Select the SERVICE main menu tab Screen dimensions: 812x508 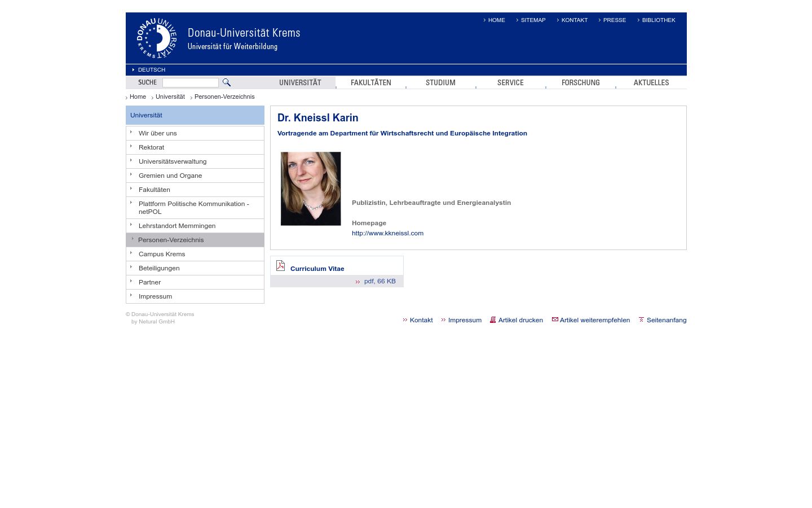tap(510, 82)
